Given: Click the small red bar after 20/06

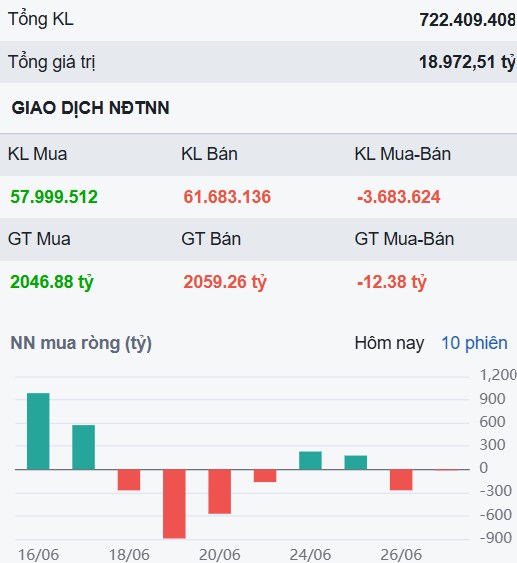Looking at the screenshot, I should [x=265, y=476].
